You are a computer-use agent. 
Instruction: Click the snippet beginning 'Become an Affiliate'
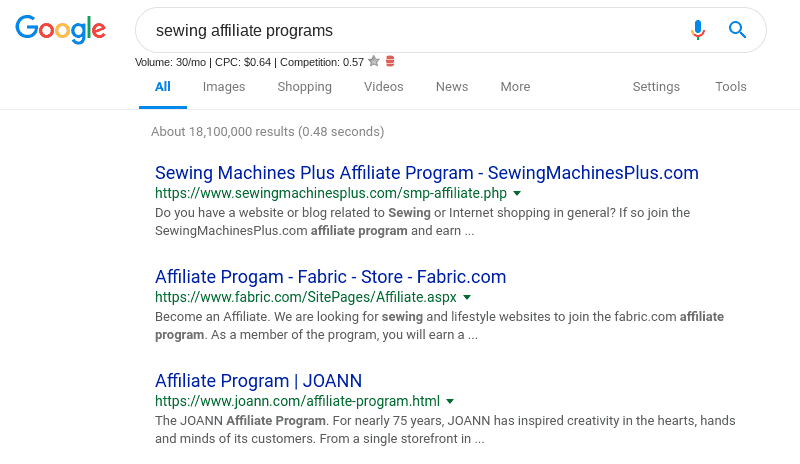pyautogui.click(x=439, y=326)
